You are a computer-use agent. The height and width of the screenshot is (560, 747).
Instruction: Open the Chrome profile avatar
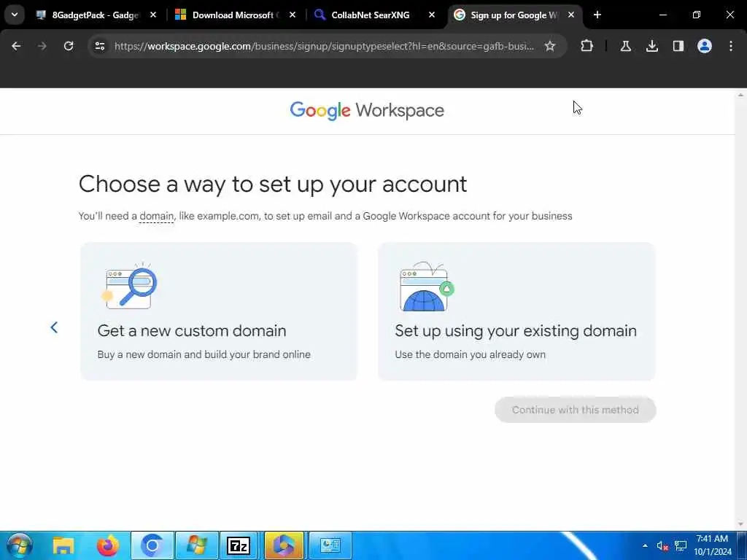tap(705, 46)
